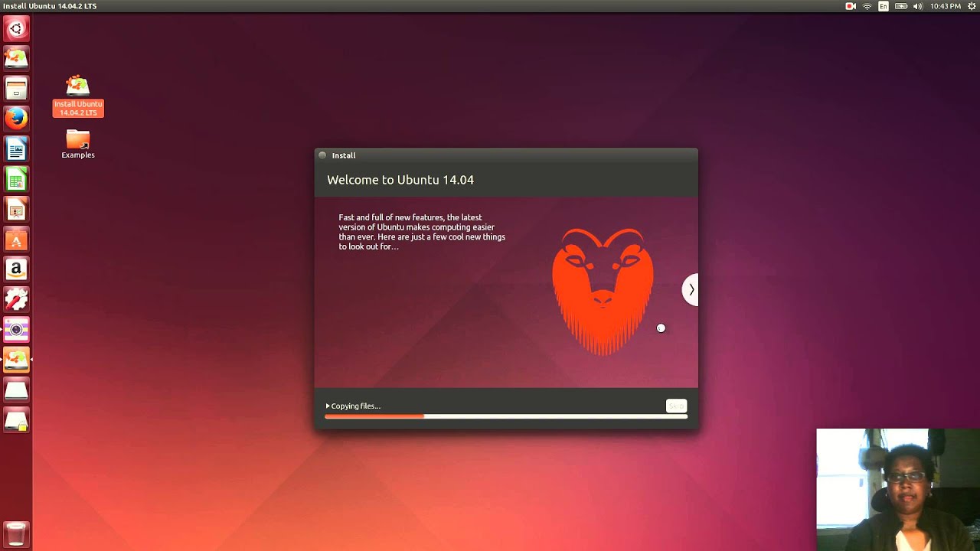Open the Ubuntu Dash search button

[x=16, y=29]
